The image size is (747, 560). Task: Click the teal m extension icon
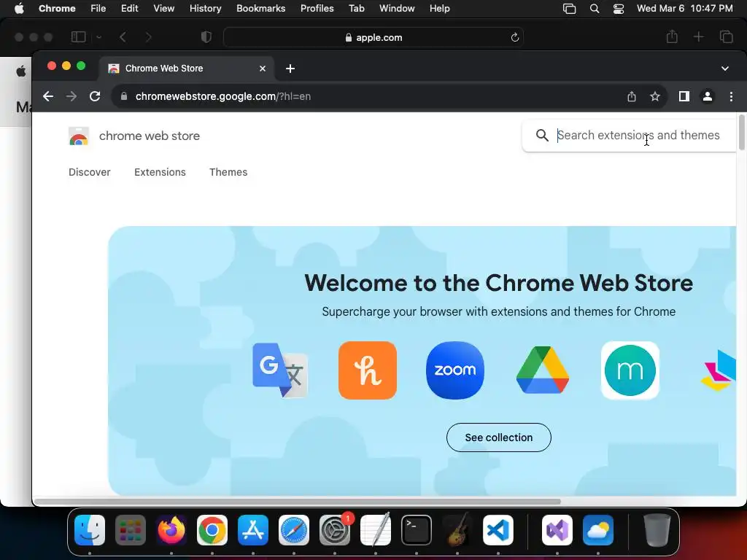coord(630,370)
